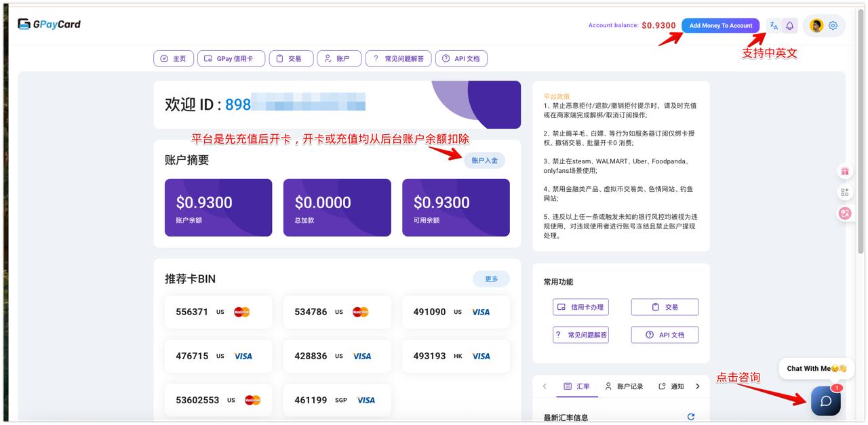Open settings via the gear icon
This screenshot has width=868, height=425.
coord(833,26)
